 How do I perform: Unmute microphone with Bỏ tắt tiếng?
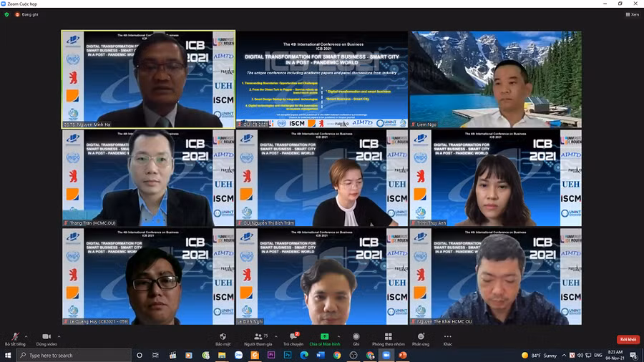coord(15,339)
